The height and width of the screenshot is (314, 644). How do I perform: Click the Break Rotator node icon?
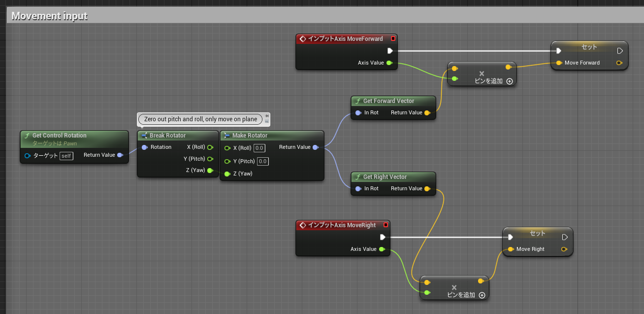tap(144, 135)
